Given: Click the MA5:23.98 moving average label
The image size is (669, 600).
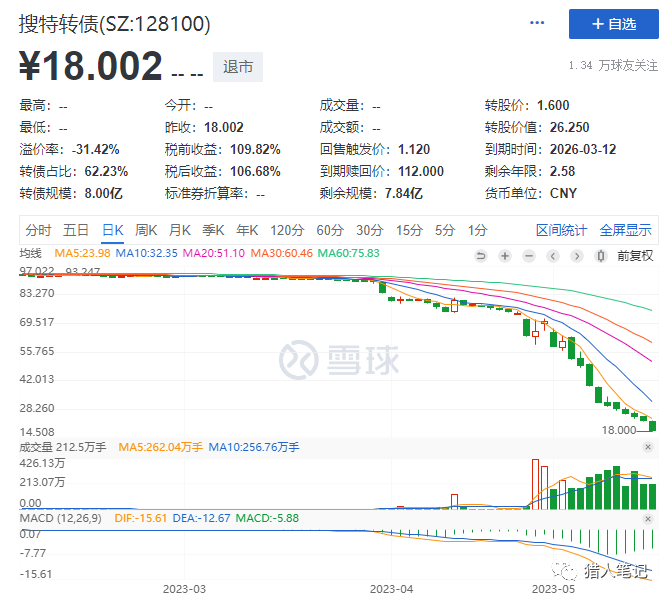Looking at the screenshot, I should click(82, 253).
